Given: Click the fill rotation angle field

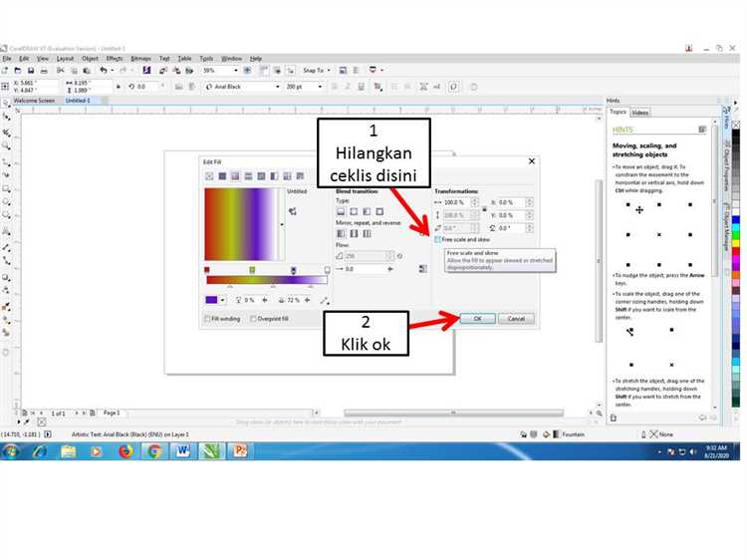Looking at the screenshot, I should (x=511, y=228).
